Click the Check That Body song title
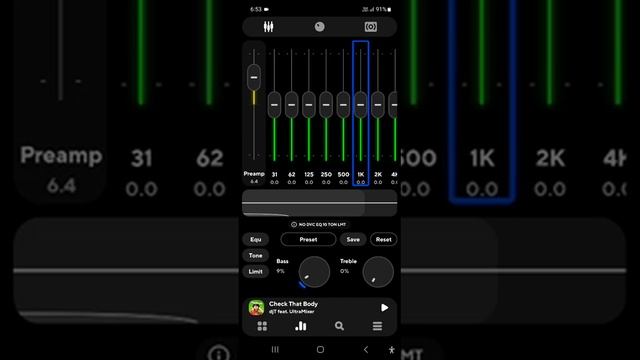The image size is (640, 360). click(x=293, y=304)
